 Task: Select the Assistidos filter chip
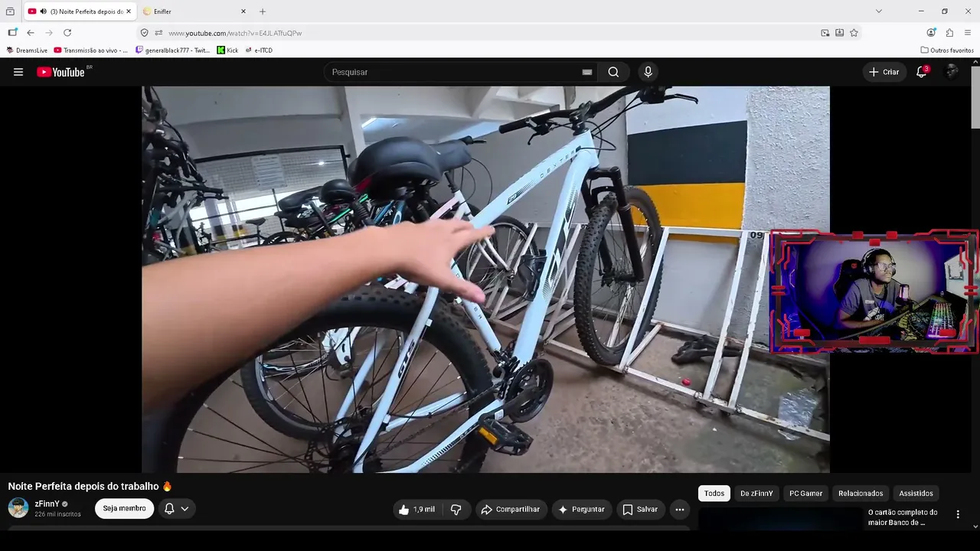click(x=916, y=494)
